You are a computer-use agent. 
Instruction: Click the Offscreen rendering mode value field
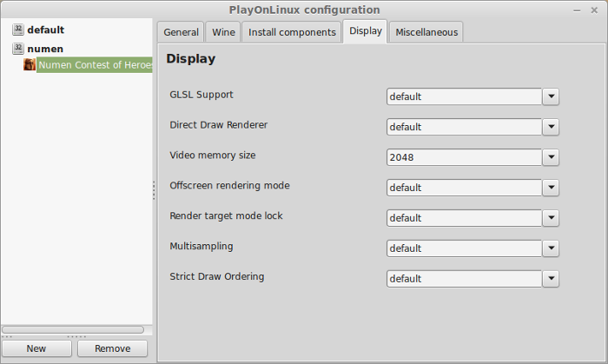[464, 188]
